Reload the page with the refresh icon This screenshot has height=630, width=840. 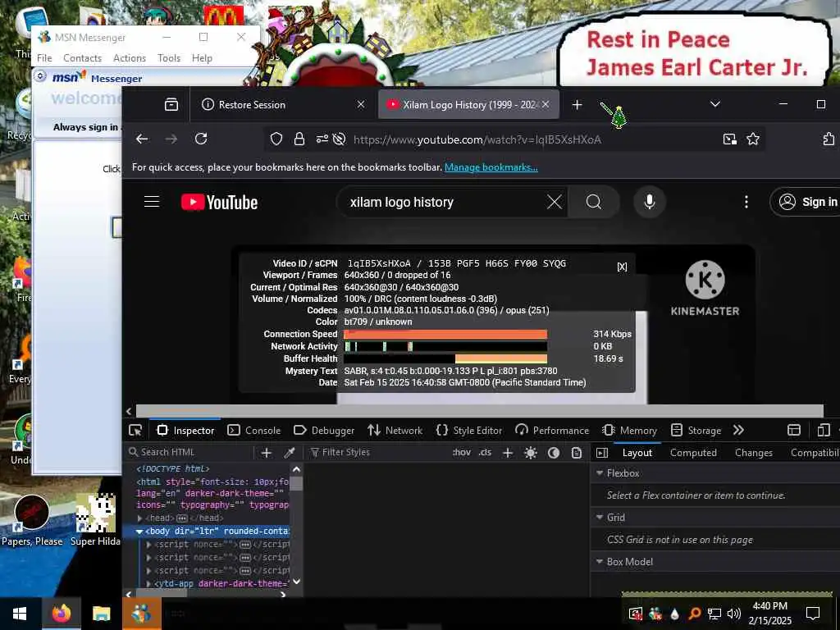(x=201, y=139)
